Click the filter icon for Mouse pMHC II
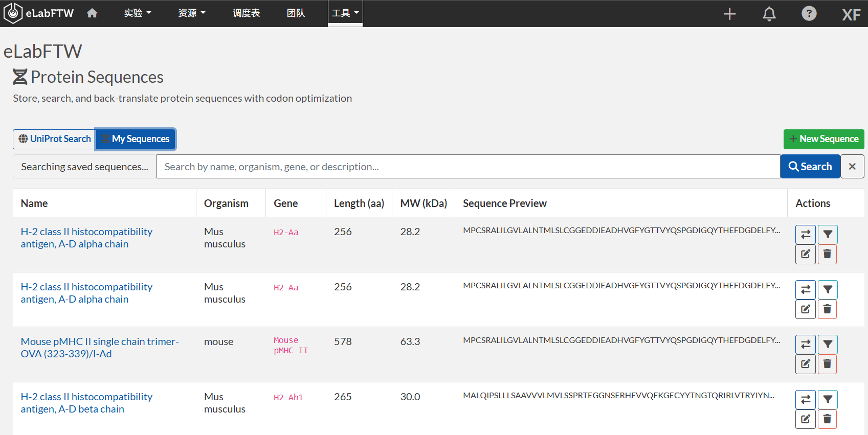The height and width of the screenshot is (435, 868). click(x=828, y=345)
